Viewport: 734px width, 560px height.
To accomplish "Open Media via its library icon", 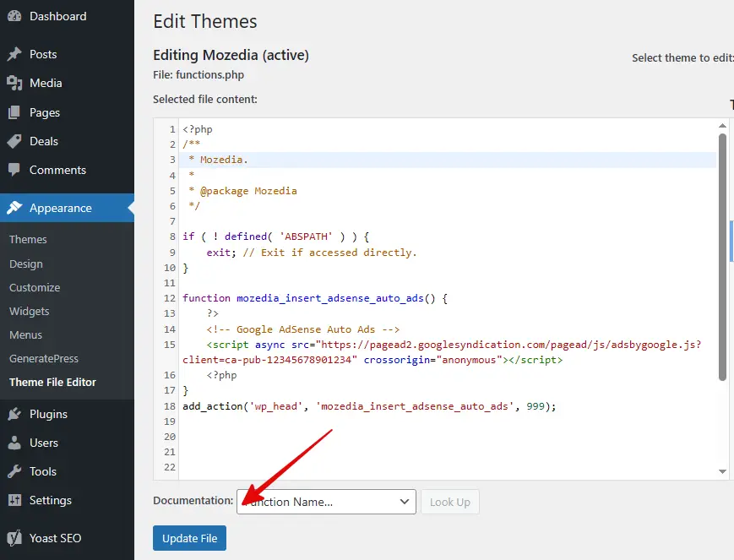I will coord(15,83).
